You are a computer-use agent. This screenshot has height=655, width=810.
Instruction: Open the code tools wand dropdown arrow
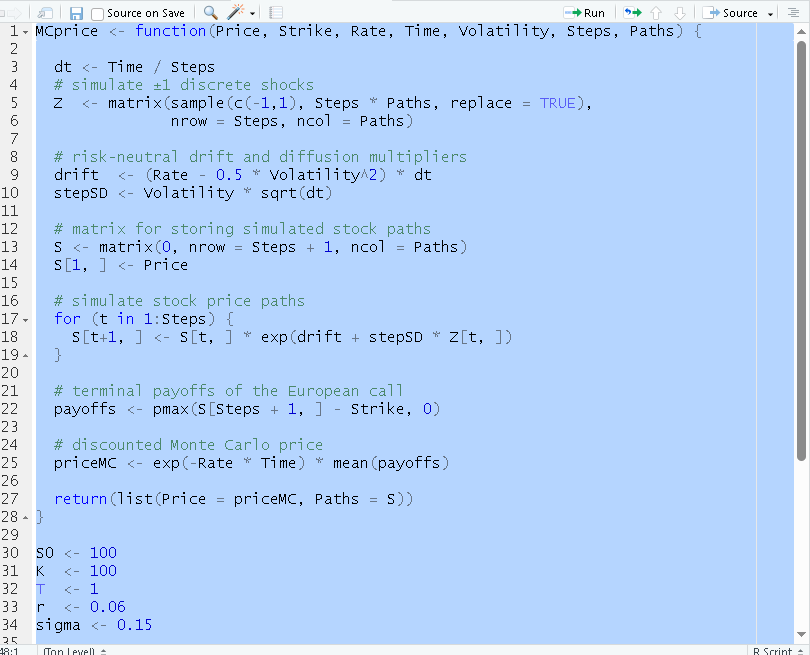pos(253,13)
